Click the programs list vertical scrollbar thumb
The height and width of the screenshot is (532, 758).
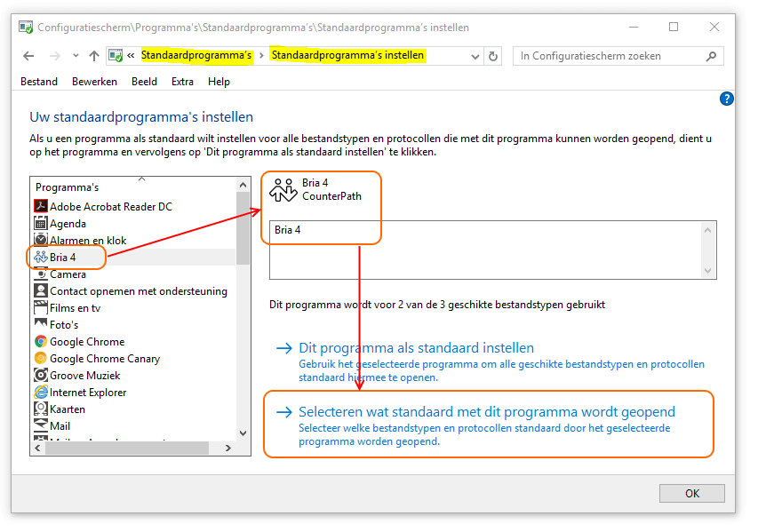(243, 228)
